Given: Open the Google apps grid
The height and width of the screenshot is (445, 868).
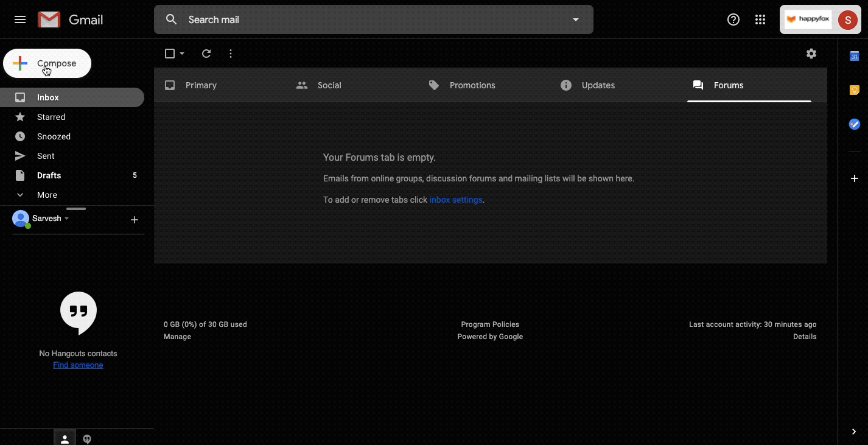Looking at the screenshot, I should [x=760, y=19].
